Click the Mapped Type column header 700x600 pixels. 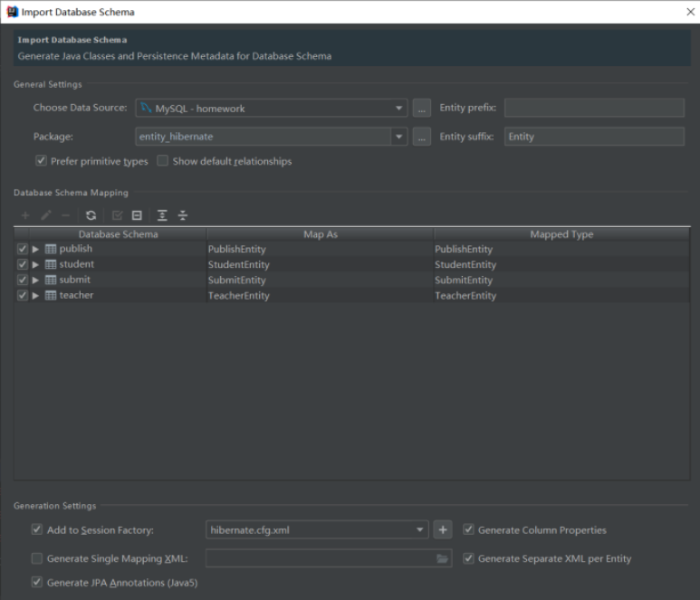point(561,234)
